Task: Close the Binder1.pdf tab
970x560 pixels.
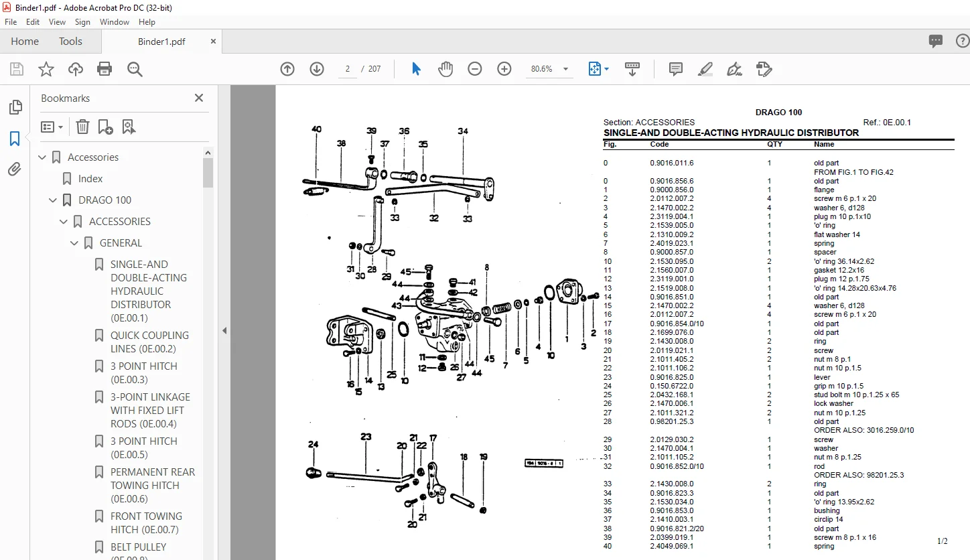Action: [213, 42]
